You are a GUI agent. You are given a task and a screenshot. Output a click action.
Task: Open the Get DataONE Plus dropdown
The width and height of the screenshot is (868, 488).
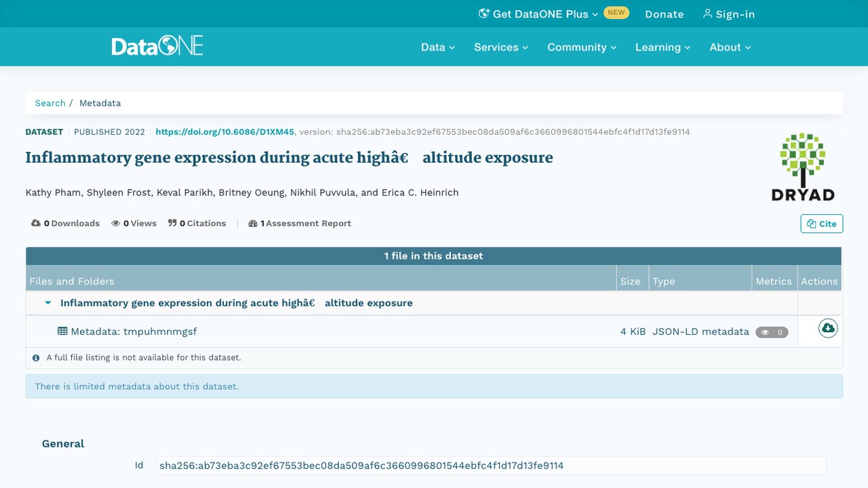pos(538,14)
